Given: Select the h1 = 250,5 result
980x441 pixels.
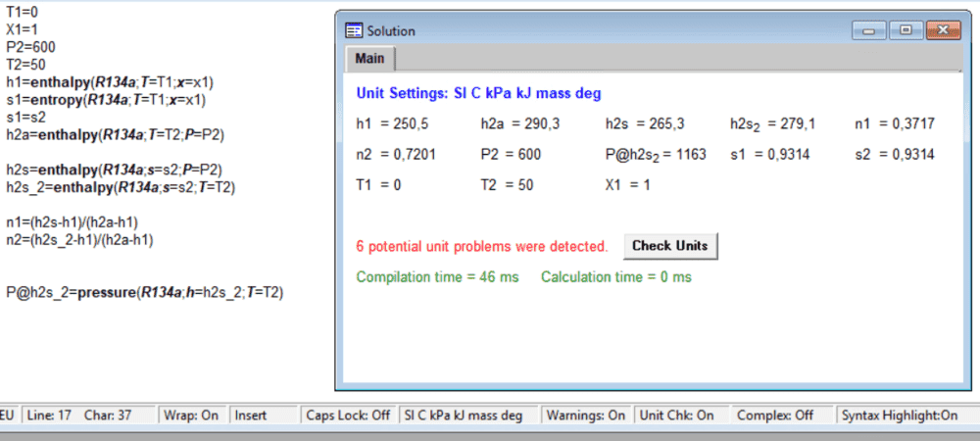Looking at the screenshot, I should point(393,123).
